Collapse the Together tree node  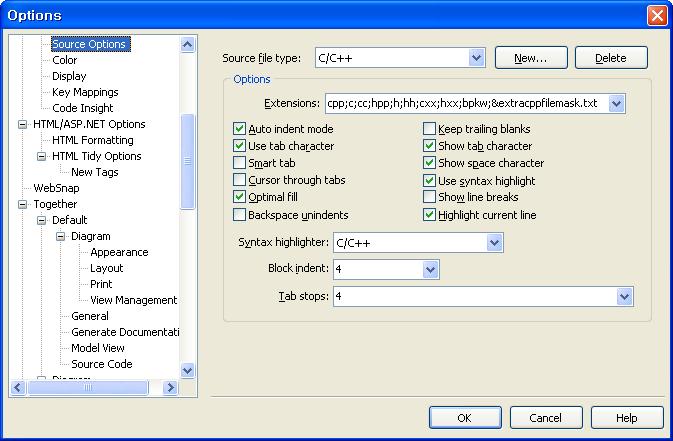[24, 204]
